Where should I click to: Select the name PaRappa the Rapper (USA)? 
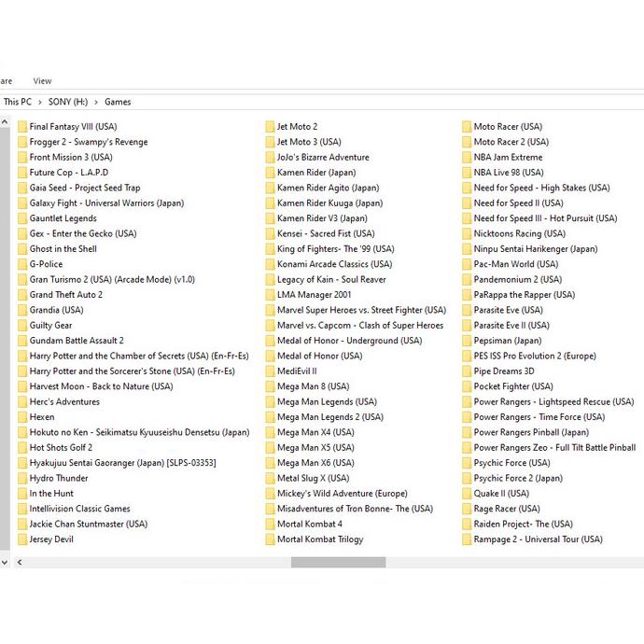tap(525, 295)
